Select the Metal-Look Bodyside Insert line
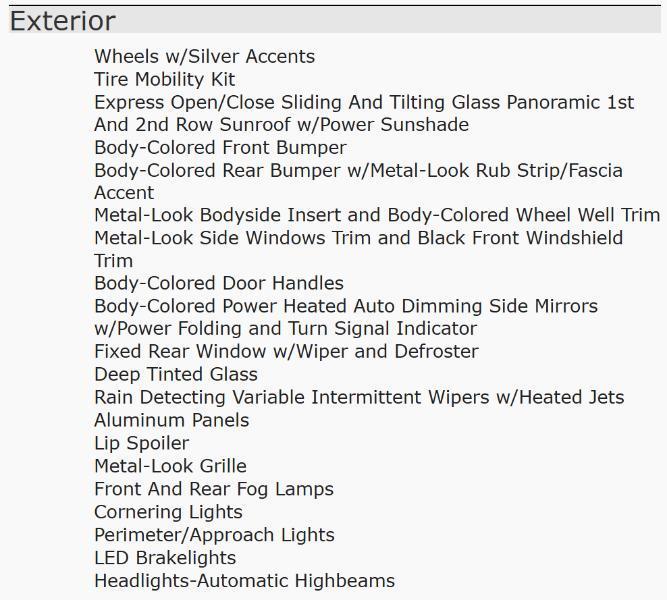This screenshot has width=667, height=600. [x=376, y=216]
